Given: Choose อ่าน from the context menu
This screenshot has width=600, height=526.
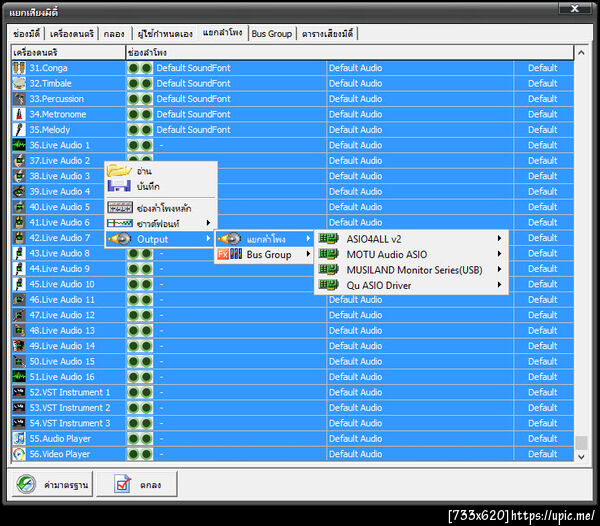Looking at the screenshot, I should 160,171.
